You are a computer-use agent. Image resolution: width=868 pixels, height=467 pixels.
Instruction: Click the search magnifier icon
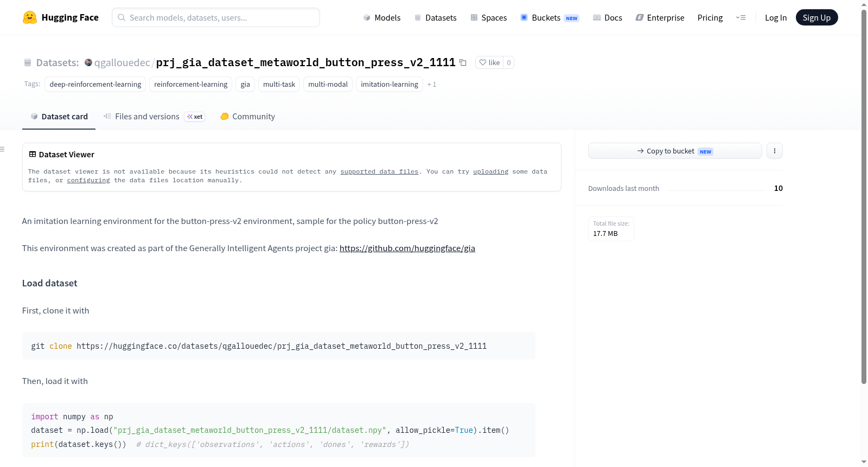point(122,17)
